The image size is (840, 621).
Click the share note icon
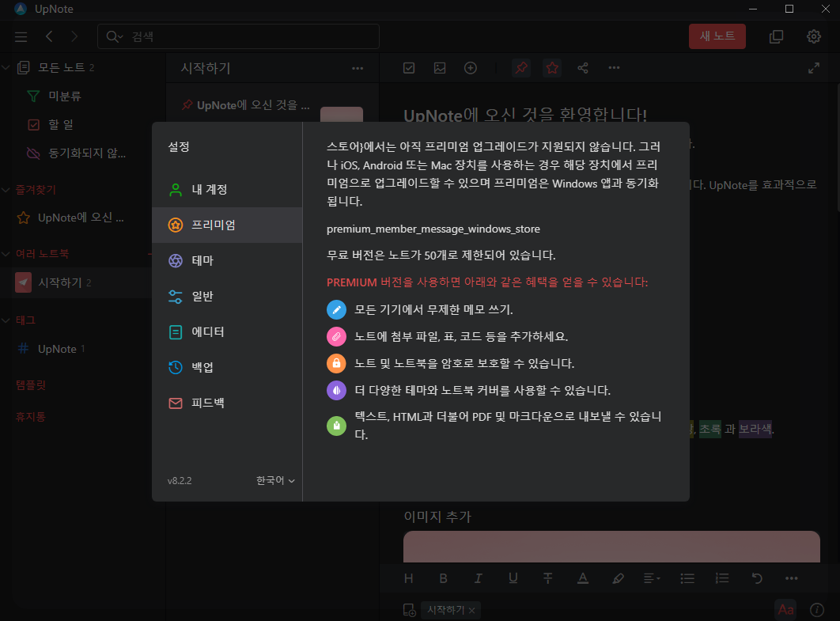pyautogui.click(x=583, y=68)
